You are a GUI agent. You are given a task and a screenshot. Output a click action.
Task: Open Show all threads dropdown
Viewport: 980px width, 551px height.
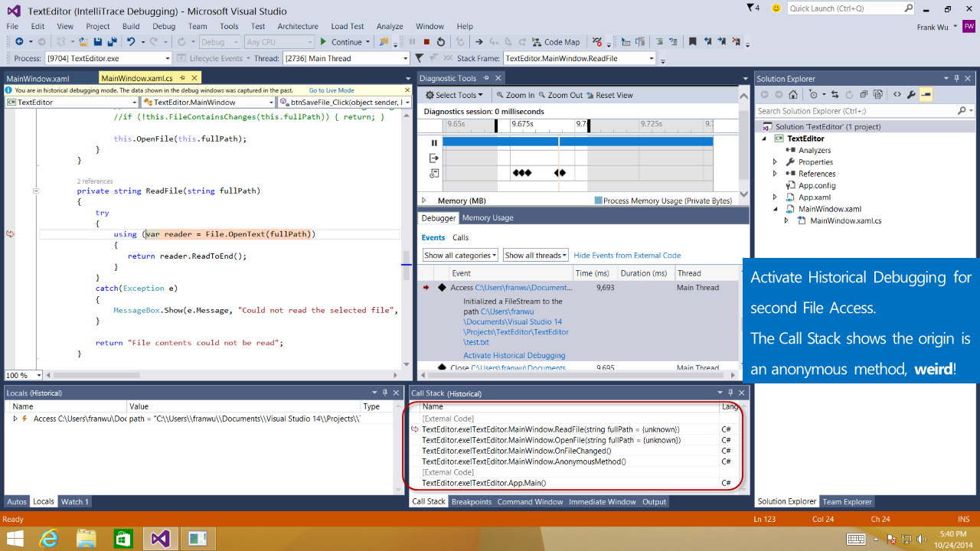pyautogui.click(x=536, y=256)
